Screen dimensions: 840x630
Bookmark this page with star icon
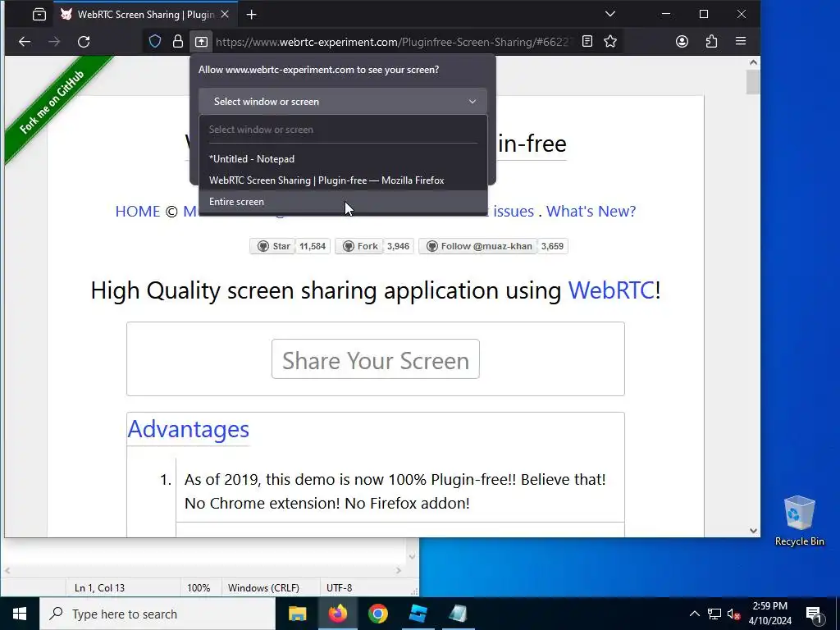pyautogui.click(x=610, y=41)
